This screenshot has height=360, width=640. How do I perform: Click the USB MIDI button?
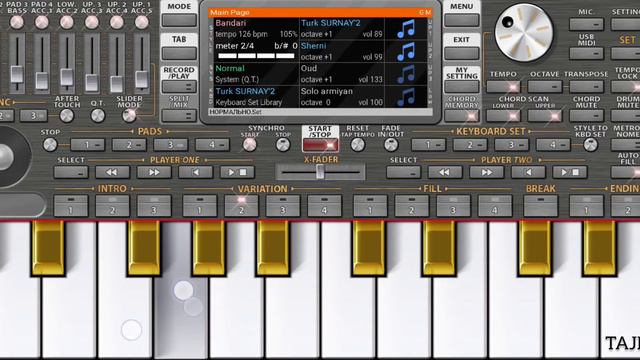587,53
